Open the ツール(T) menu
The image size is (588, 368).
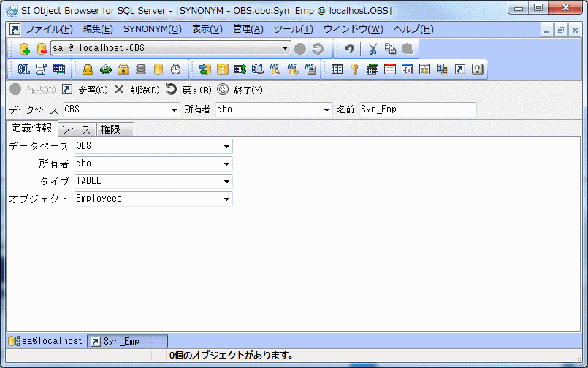pos(293,29)
